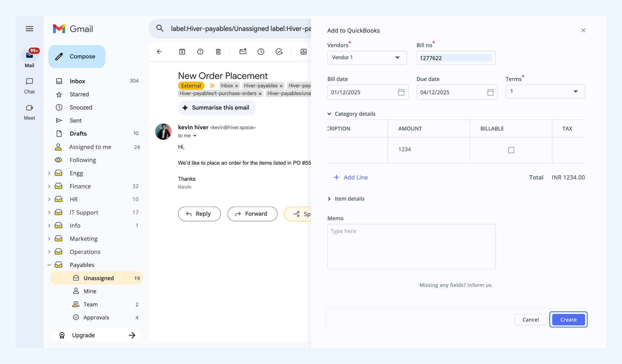Remove the Inbox label from email
The width and height of the screenshot is (622, 364).
coord(237,86)
